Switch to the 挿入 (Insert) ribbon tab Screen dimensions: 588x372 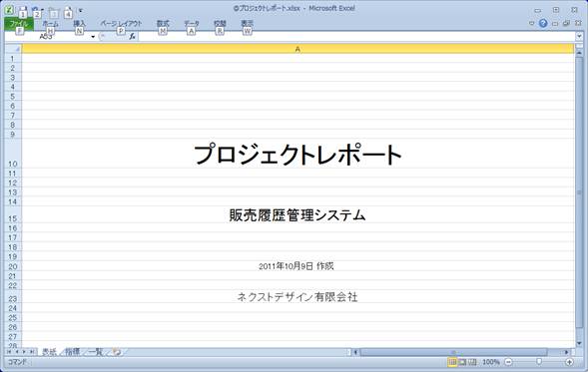79,24
